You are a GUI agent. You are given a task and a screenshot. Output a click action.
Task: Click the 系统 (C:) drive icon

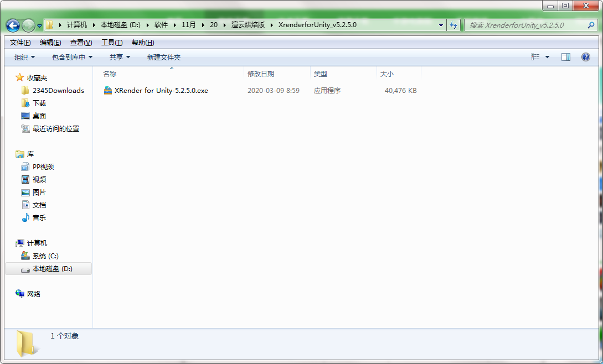click(25, 256)
